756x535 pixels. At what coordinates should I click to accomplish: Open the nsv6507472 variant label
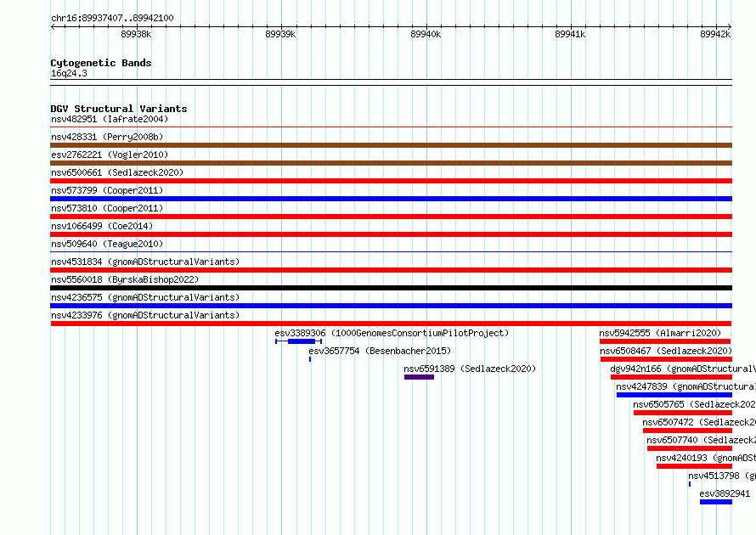699,422
